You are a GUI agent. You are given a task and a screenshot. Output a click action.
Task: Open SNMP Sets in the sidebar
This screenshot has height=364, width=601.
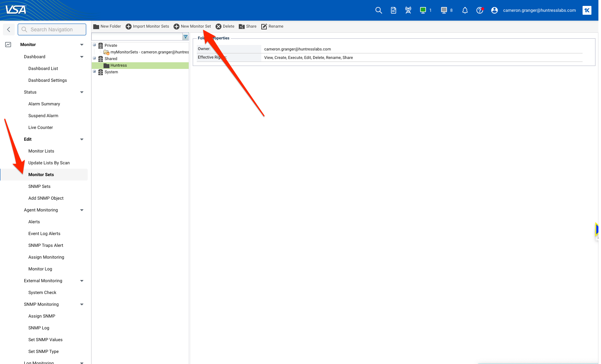(39, 186)
